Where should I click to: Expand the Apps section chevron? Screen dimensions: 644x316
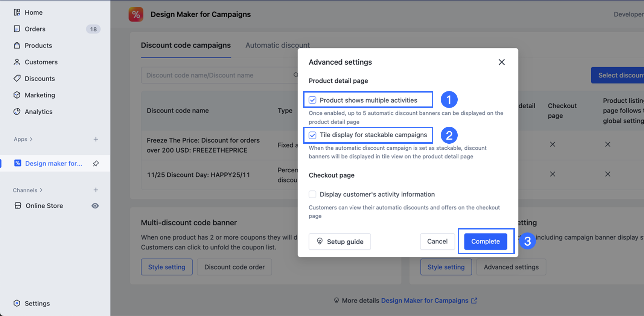[x=31, y=139]
